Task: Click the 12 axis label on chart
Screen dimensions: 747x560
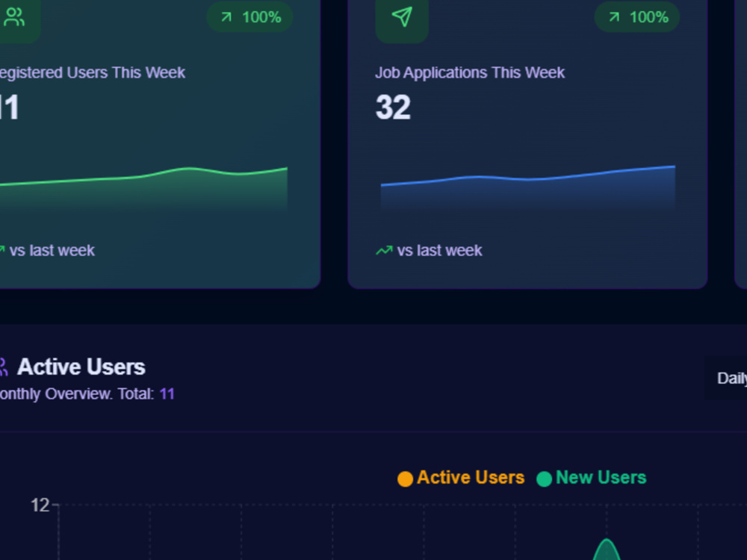Action: pos(40,505)
